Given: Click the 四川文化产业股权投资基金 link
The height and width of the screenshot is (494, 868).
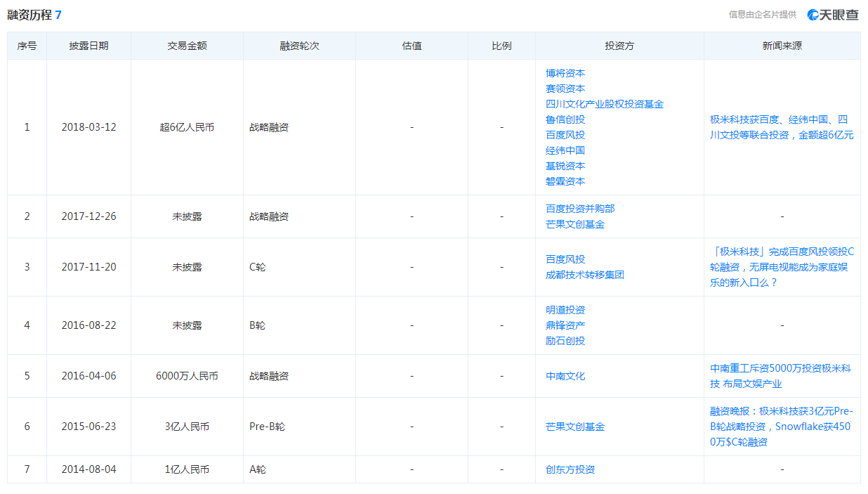Looking at the screenshot, I should (604, 104).
